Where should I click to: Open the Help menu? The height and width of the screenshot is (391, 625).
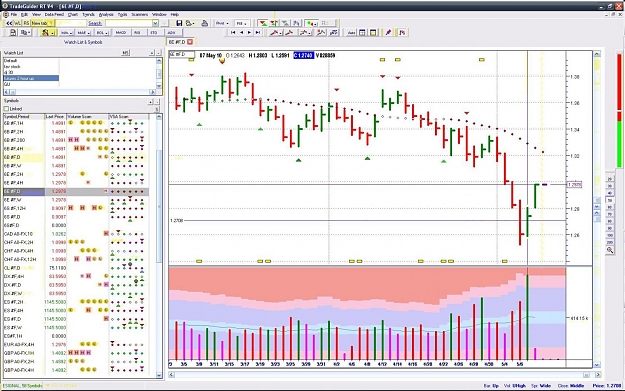175,14
